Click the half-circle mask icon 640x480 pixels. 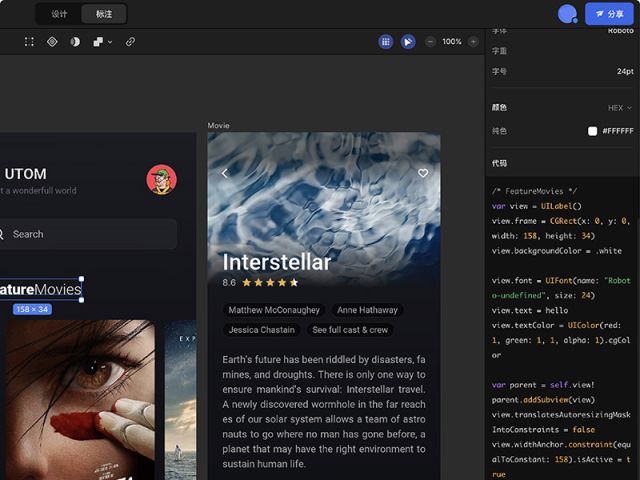[75, 42]
